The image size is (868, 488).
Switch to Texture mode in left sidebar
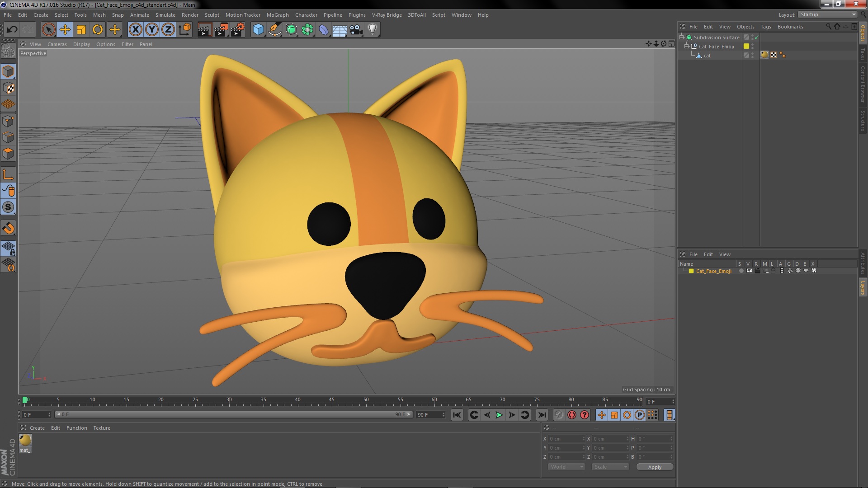(x=8, y=88)
